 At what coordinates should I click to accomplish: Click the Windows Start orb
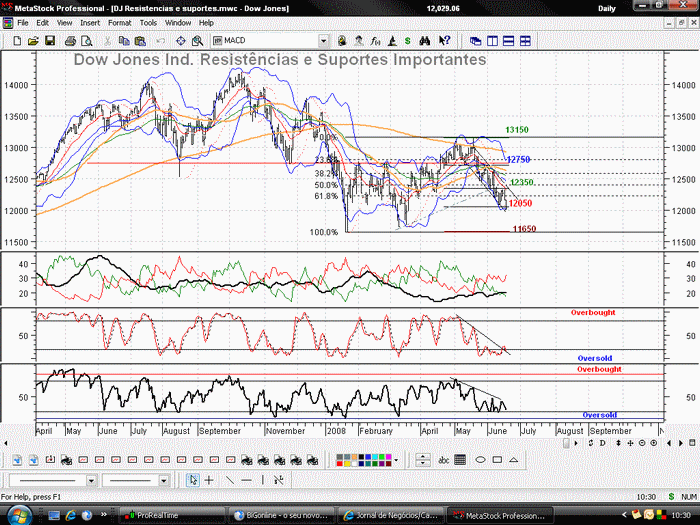pyautogui.click(x=19, y=515)
